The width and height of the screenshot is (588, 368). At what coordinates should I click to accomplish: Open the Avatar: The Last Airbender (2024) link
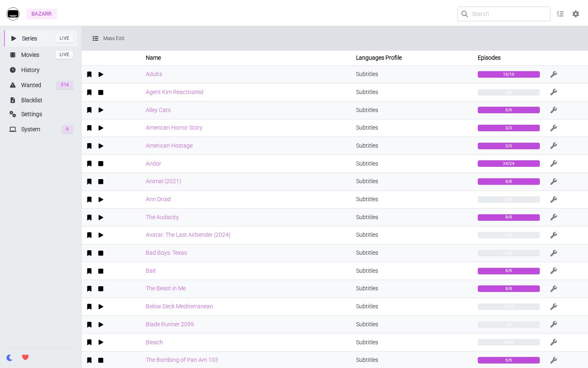coord(188,235)
